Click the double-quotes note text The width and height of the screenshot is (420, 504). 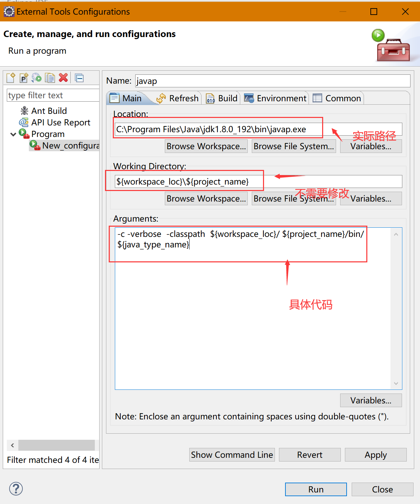pos(252,417)
